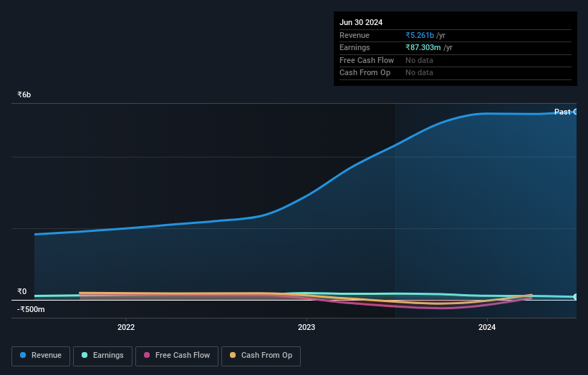Viewport: 588px width, 375px height.
Task: Click the 2024 x-axis label
Action: [x=487, y=327]
